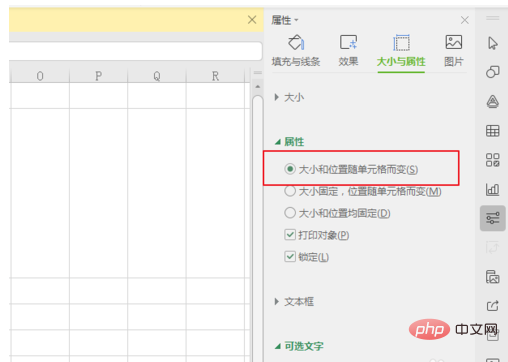Expand the 大小 section

point(289,97)
